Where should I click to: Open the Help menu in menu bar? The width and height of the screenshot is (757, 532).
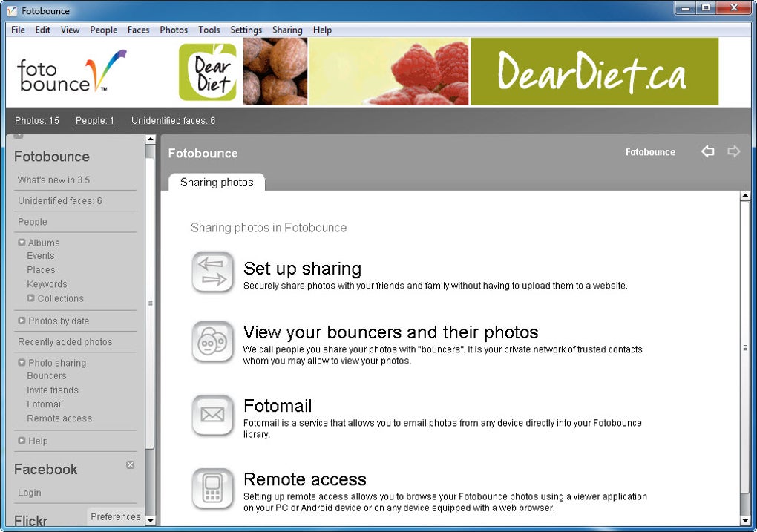[322, 30]
